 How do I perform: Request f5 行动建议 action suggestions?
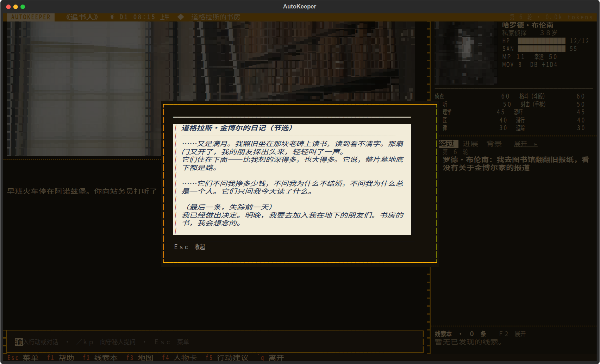pyautogui.click(x=227, y=358)
